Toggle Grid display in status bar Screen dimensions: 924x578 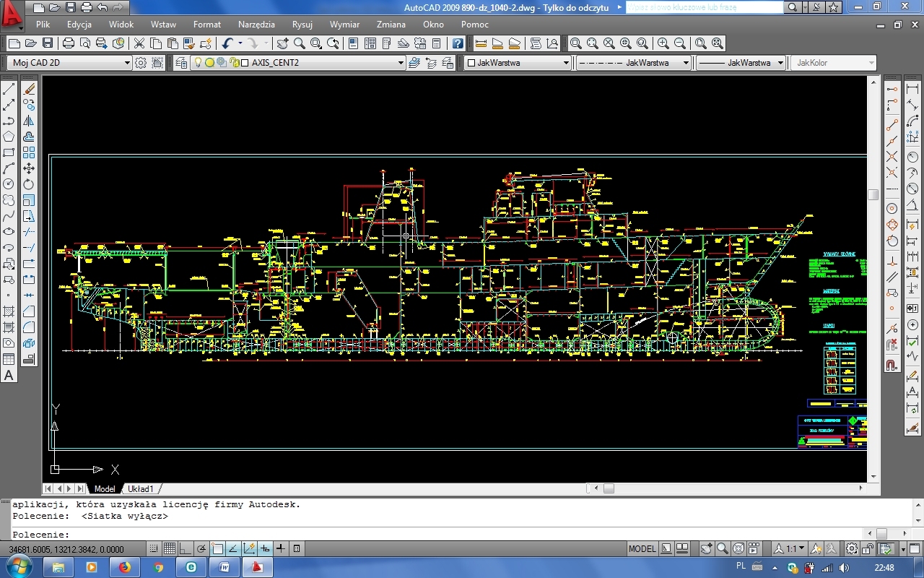[x=169, y=548]
